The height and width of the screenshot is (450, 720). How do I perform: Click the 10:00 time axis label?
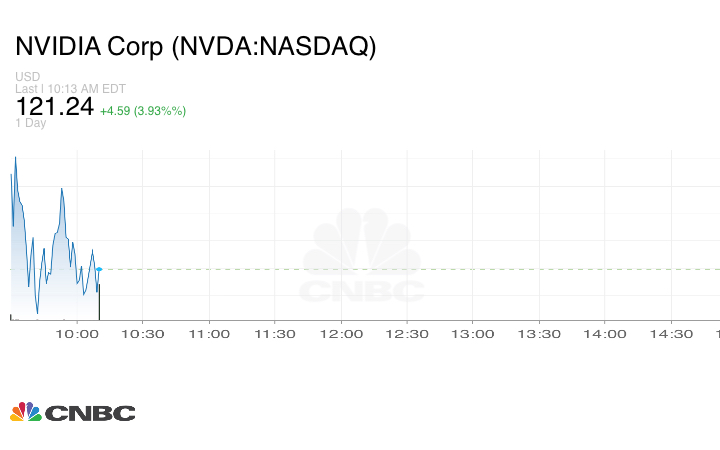pos(78,334)
